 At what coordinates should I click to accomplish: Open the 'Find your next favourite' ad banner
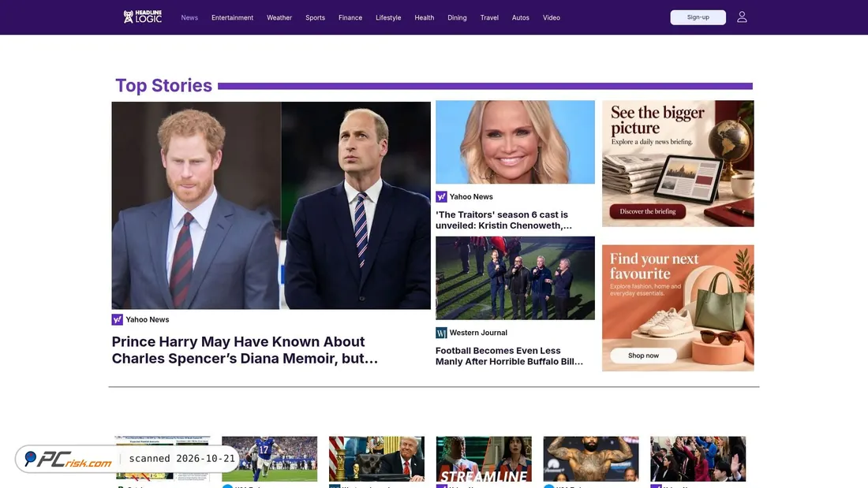[x=678, y=307]
